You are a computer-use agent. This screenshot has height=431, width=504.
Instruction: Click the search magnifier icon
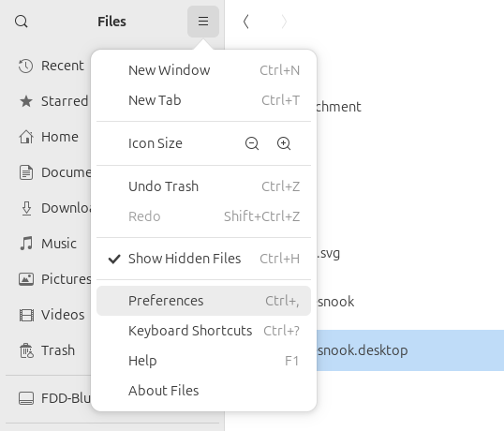tap(22, 22)
